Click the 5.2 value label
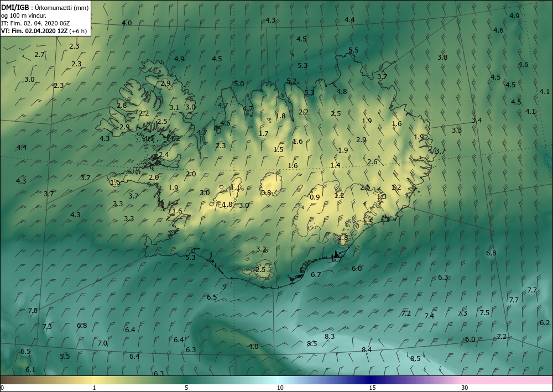 click(x=291, y=81)
